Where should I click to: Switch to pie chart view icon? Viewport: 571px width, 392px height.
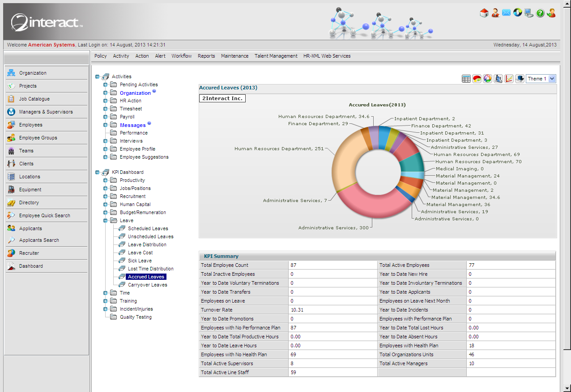point(477,79)
